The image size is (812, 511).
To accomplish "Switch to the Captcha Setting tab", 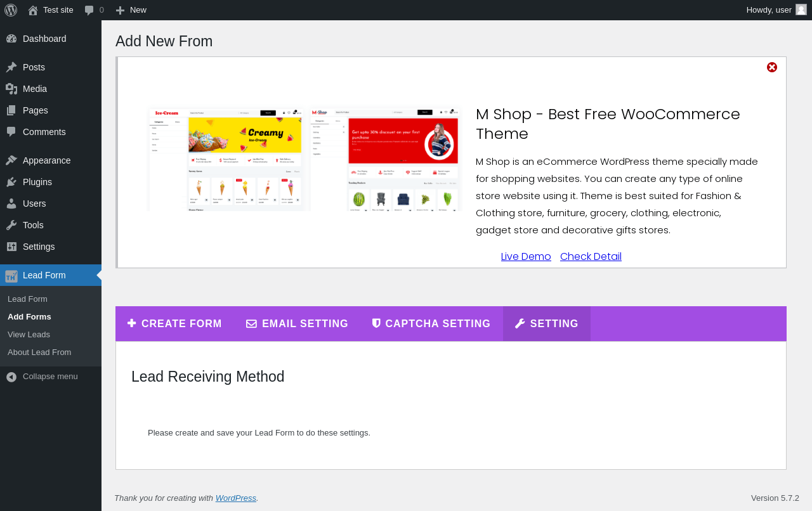I will [431, 324].
